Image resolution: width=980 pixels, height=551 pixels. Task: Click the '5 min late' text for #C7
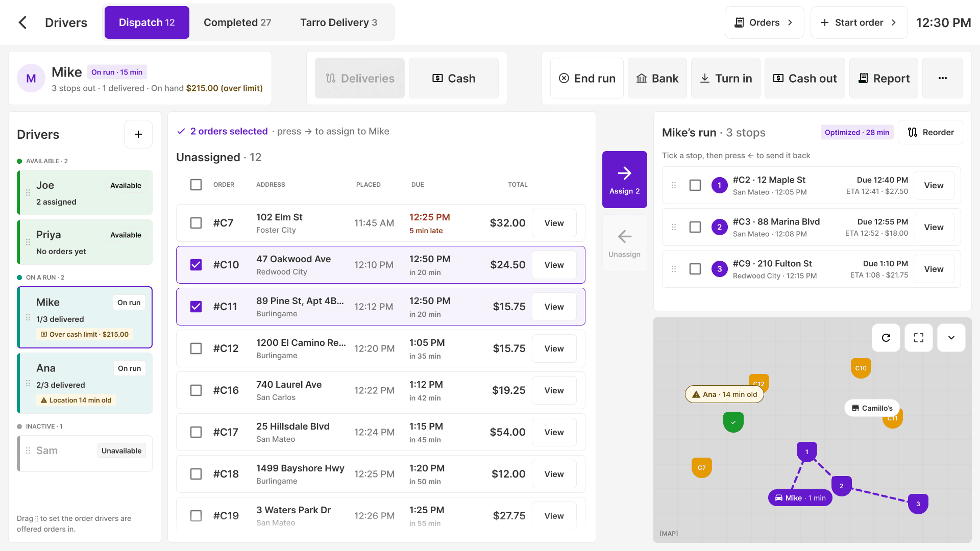[x=426, y=231]
